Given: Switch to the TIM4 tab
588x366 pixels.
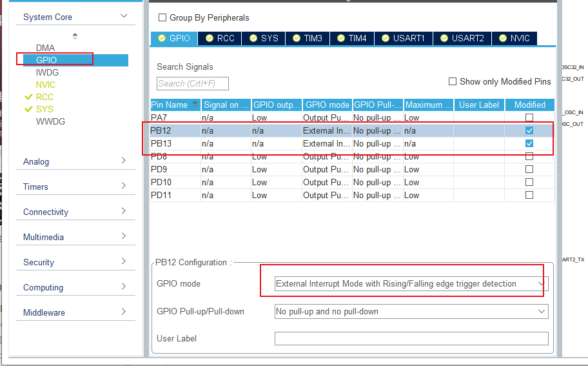Looking at the screenshot, I should [352, 38].
